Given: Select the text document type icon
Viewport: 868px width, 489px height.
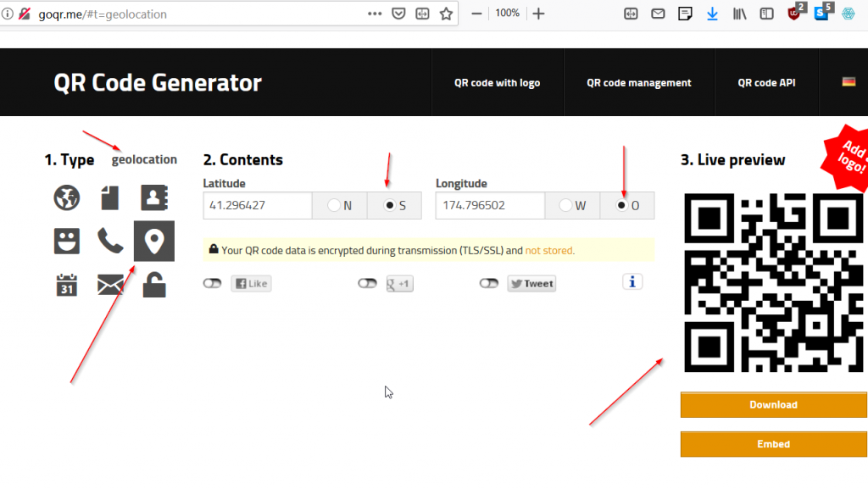Looking at the screenshot, I should pyautogui.click(x=110, y=197).
